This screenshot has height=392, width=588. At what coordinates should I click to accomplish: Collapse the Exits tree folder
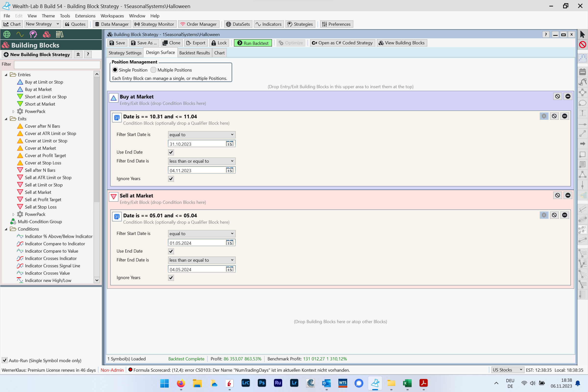coord(6,119)
